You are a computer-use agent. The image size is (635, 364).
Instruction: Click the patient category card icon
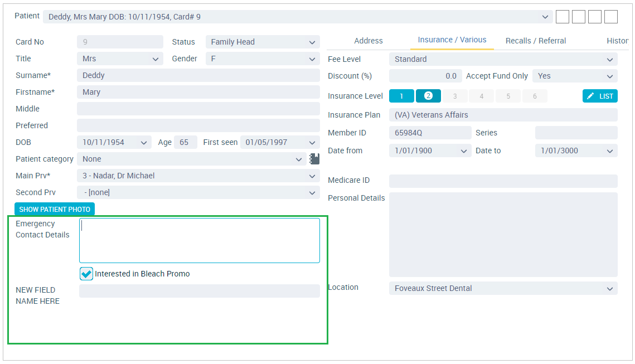click(314, 159)
